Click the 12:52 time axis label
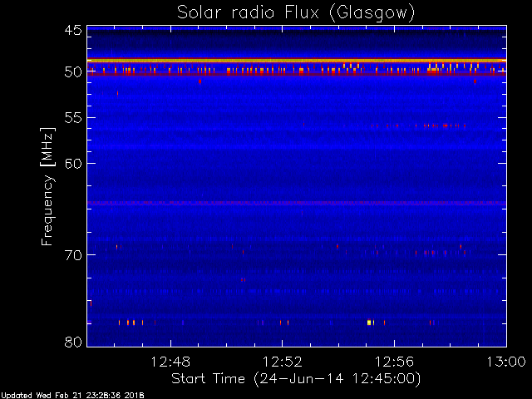 click(283, 362)
